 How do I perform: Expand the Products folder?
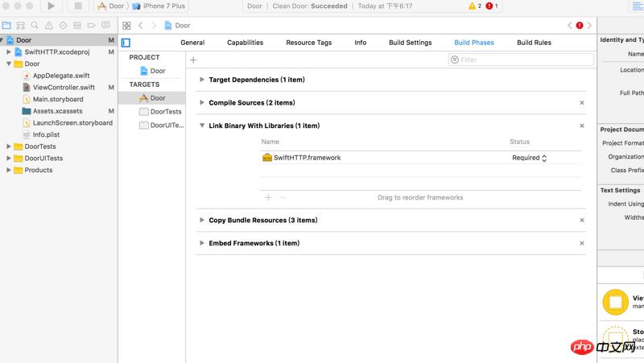[8, 170]
